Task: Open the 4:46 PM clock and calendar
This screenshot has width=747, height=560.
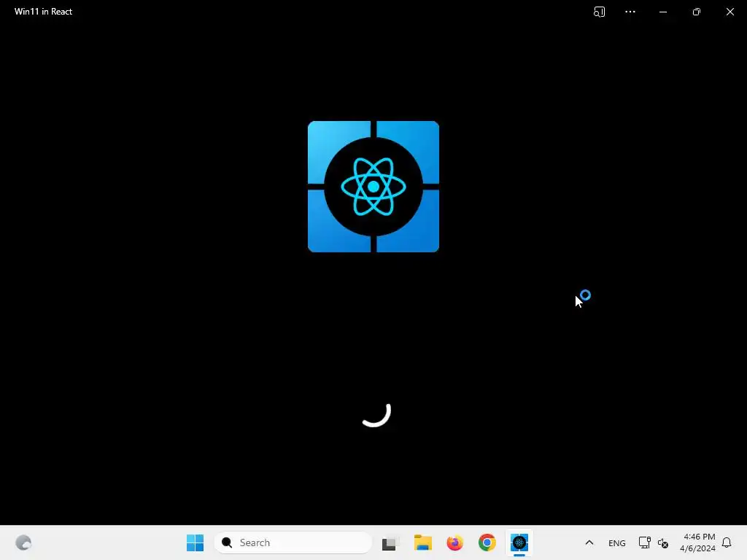Action: tap(697, 542)
